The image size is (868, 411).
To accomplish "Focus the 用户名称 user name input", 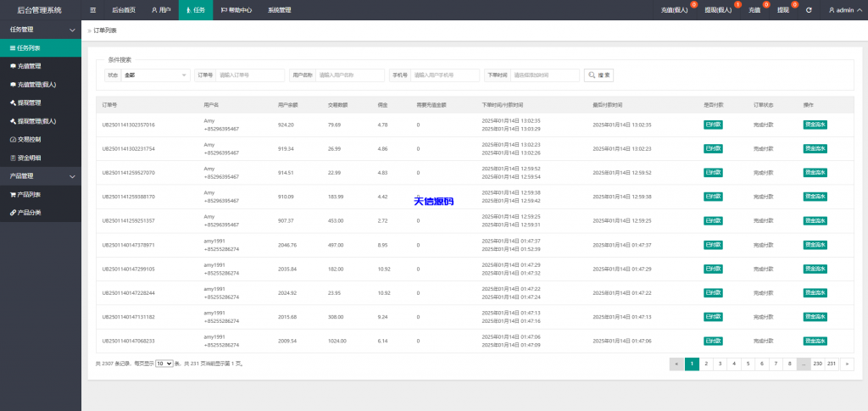I will (350, 75).
